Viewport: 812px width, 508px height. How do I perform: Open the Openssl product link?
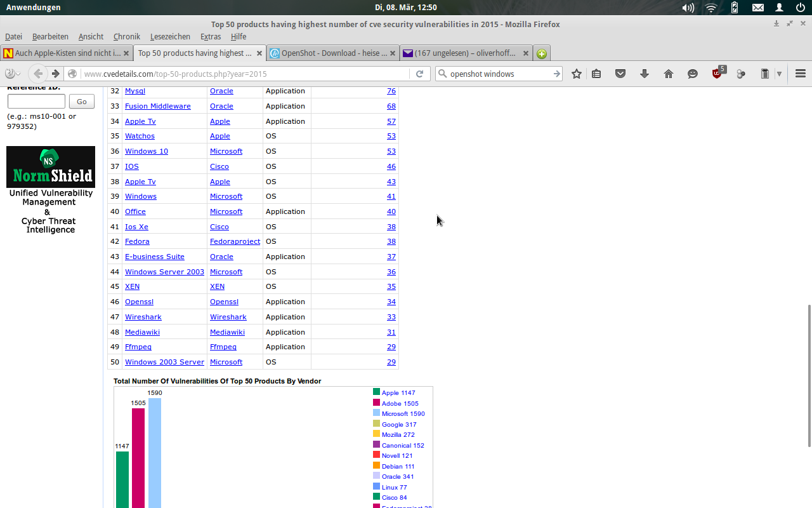pyautogui.click(x=139, y=302)
